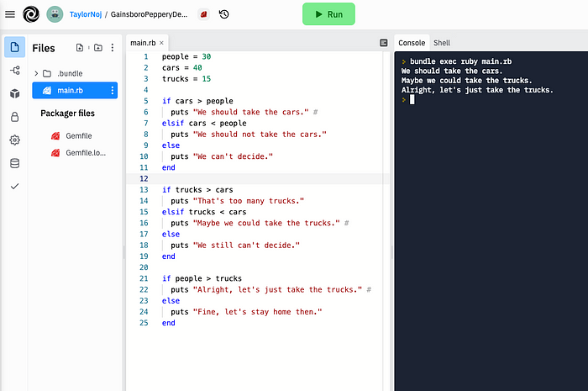Toggle the editor layout panel icon
Image resolution: width=588 pixels, height=391 pixels.
384,43
